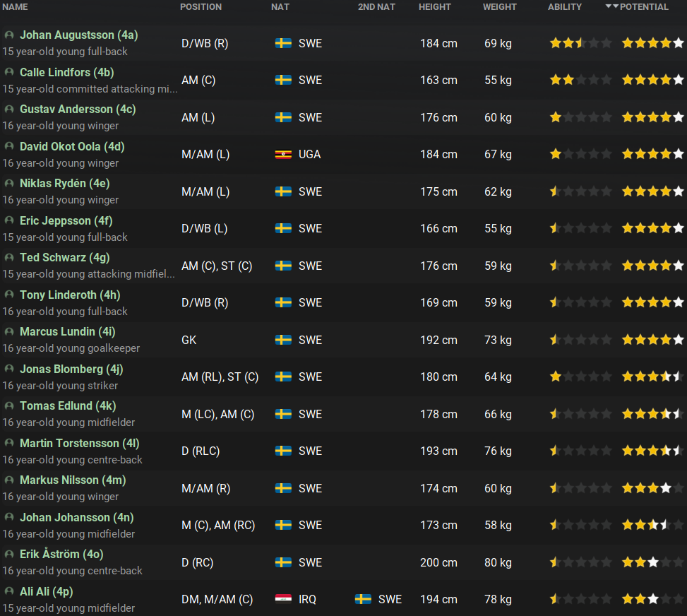The width and height of the screenshot is (687, 616).
Task: Click Martin Torstensson's 76 kg weight
Action: tap(498, 451)
